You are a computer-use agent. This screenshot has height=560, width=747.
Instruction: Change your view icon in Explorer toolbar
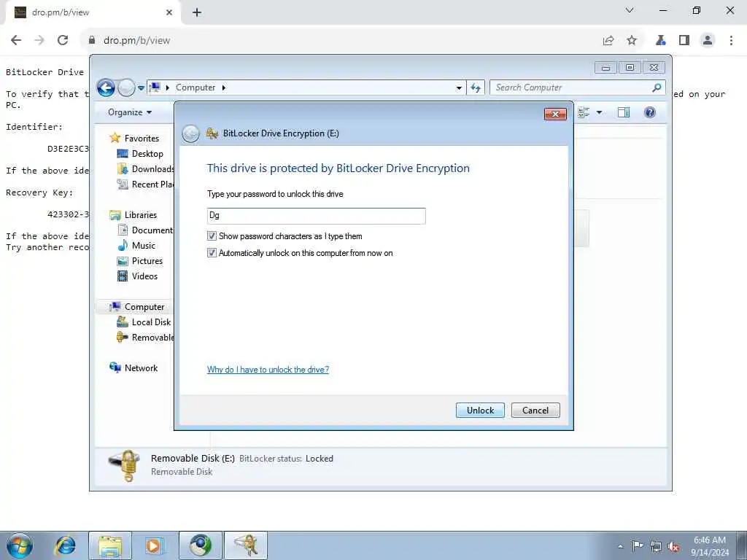pyautogui.click(x=584, y=112)
